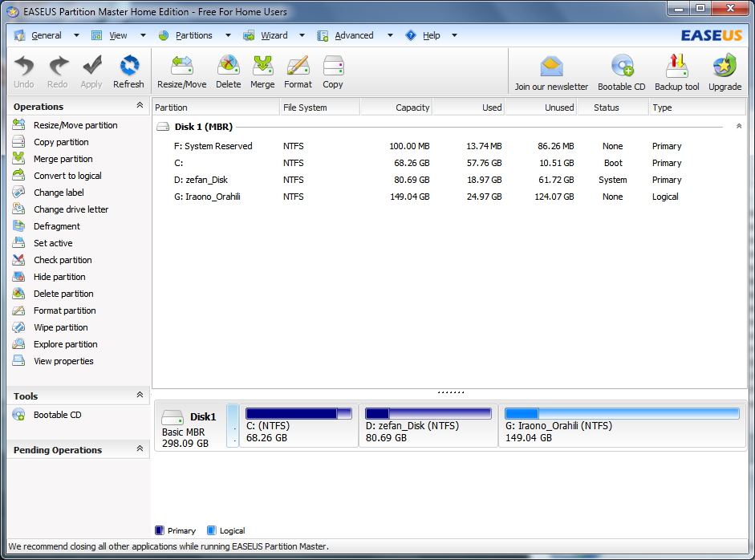Image resolution: width=755 pixels, height=560 pixels.
Task: Select the C: partition row
Action: pyautogui.click(x=449, y=163)
